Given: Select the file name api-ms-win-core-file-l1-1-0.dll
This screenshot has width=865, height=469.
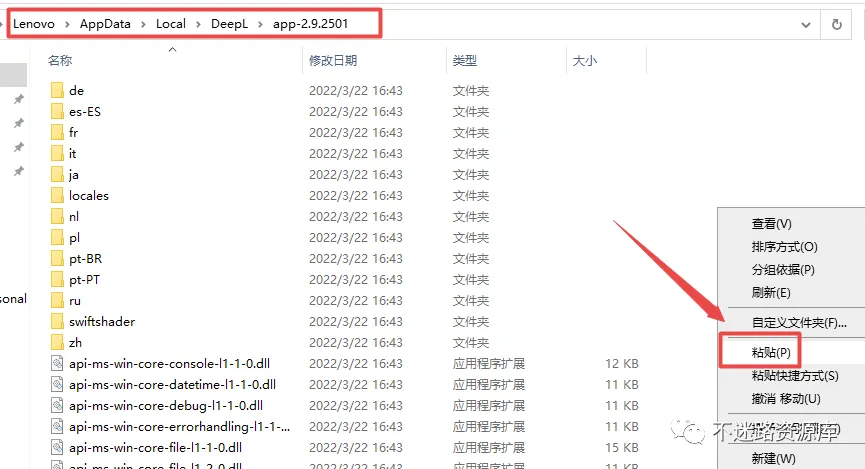Looking at the screenshot, I should click(155, 447).
